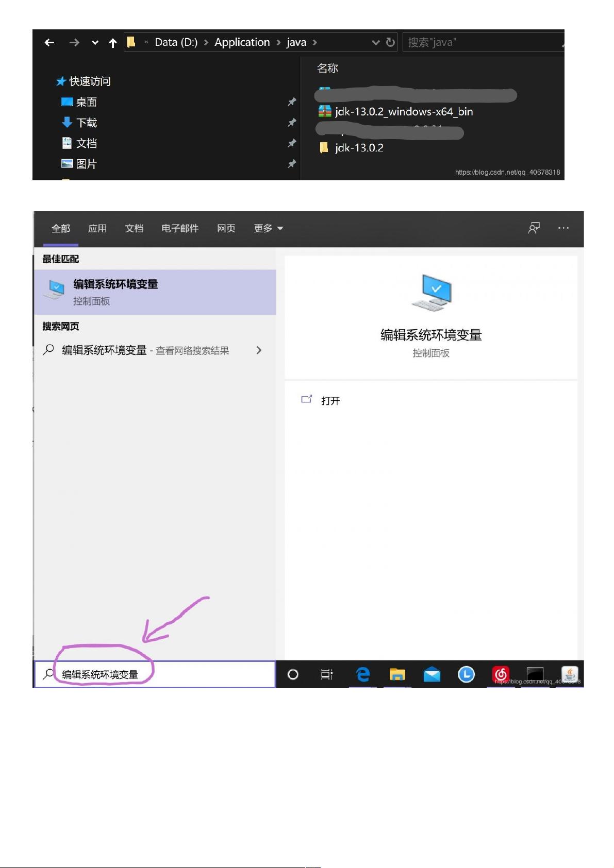Open File Explorer from the taskbar
614x868 pixels.
[x=397, y=674]
